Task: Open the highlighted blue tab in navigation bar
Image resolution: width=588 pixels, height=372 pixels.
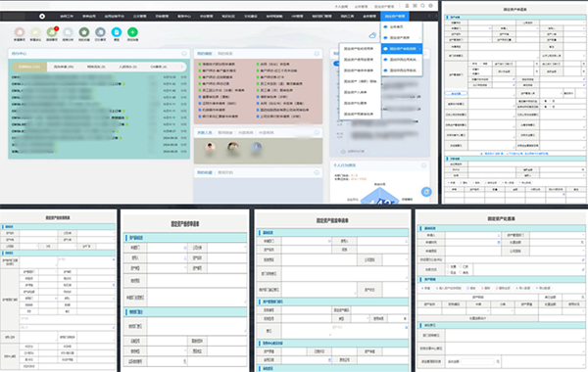Action: click(x=395, y=16)
